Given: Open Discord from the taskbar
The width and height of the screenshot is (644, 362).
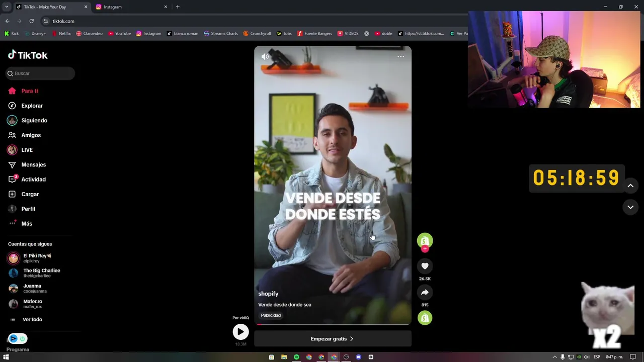Looking at the screenshot, I should [x=359, y=357].
